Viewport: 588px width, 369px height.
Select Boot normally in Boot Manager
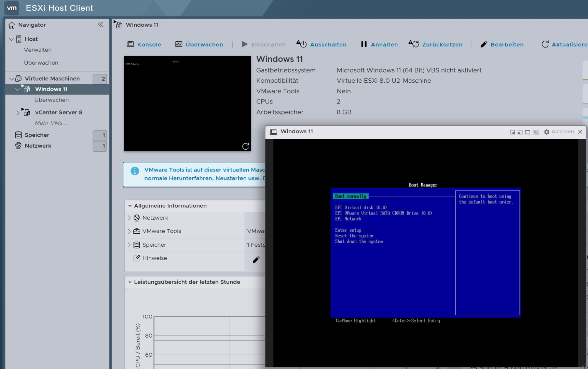[351, 196]
